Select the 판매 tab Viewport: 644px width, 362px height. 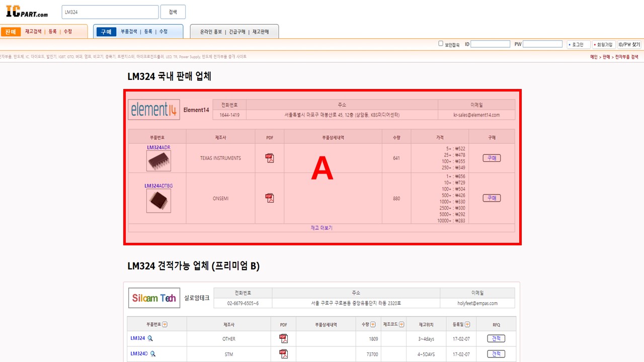(11, 32)
